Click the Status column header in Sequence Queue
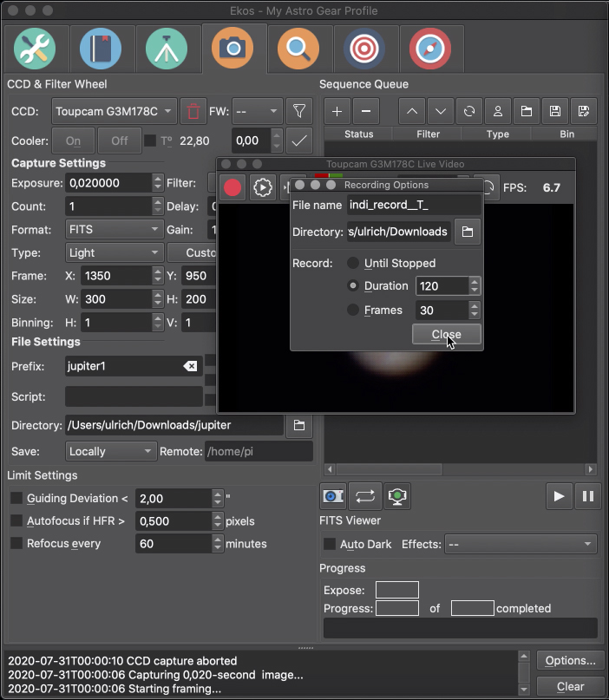 pyautogui.click(x=358, y=134)
